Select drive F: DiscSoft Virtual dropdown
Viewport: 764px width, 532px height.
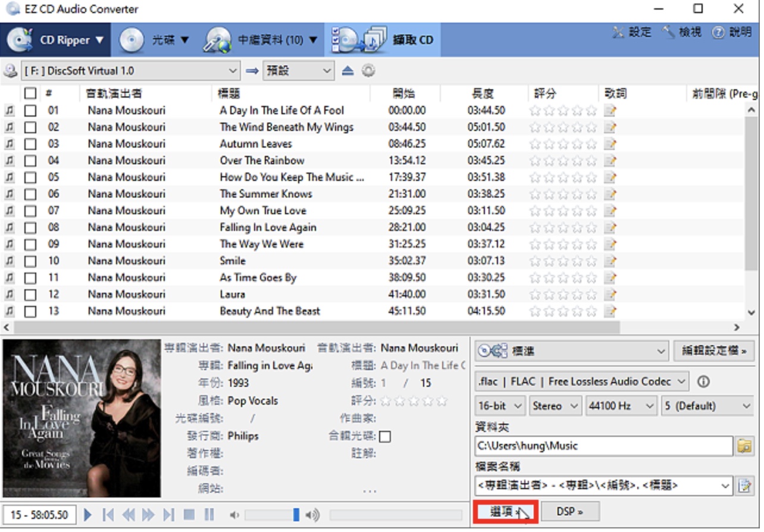[131, 71]
